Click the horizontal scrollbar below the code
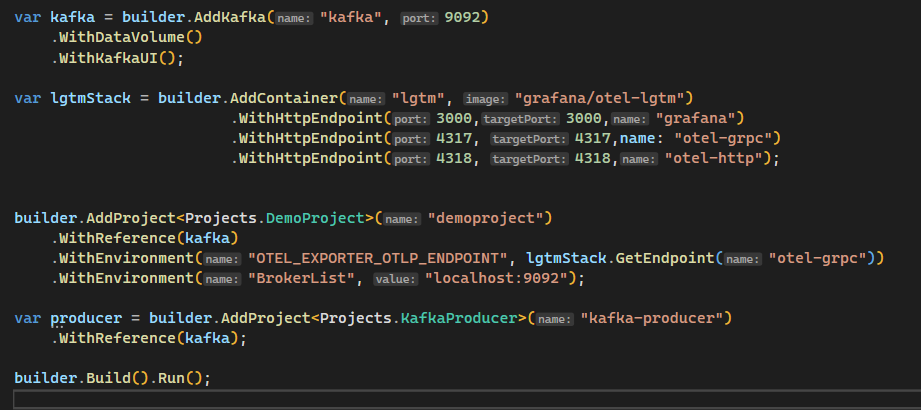Screen dimensions: 921x410 click(x=460, y=400)
